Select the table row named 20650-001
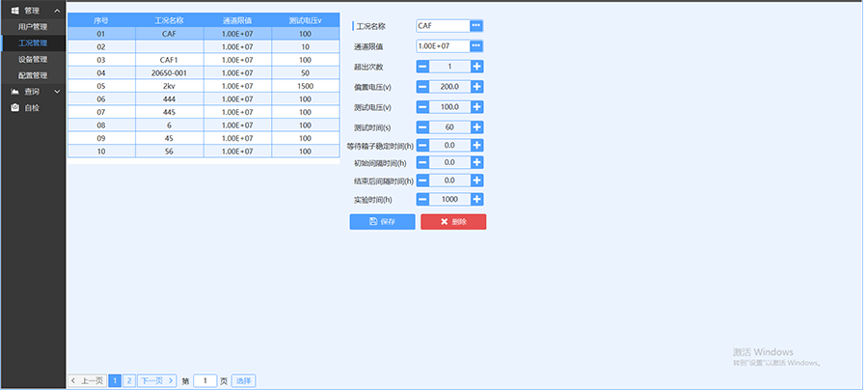Image resolution: width=868 pixels, height=390 pixels. click(x=168, y=72)
